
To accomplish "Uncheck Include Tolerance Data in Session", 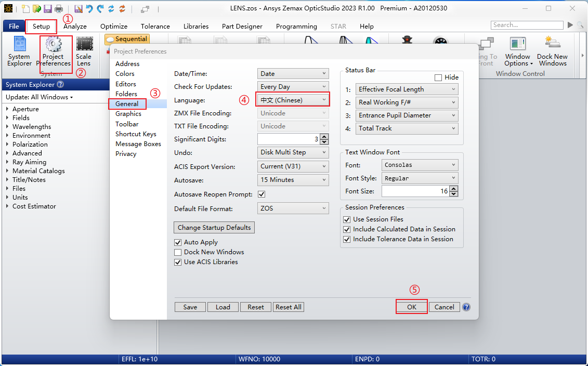I will click(347, 239).
